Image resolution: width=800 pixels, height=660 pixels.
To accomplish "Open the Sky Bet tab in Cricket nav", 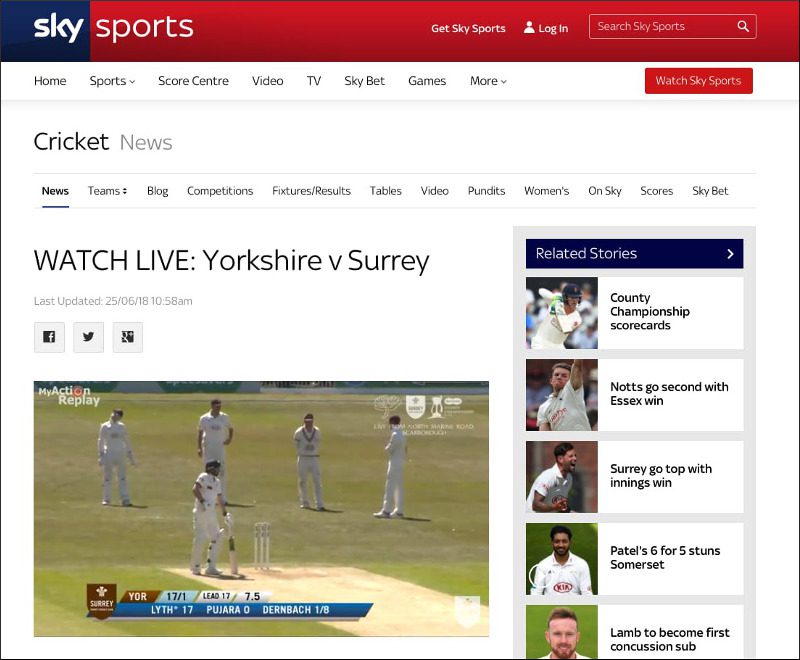I will (x=710, y=191).
